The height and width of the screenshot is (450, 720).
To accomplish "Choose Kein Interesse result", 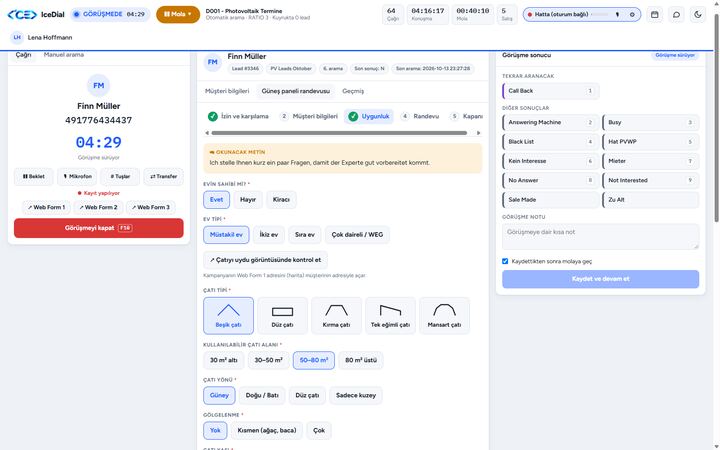I will coord(551,161).
